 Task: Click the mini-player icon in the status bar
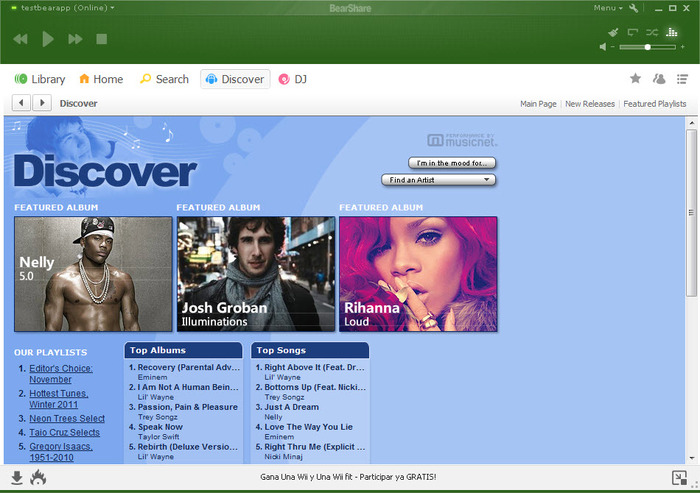pyautogui.click(x=679, y=478)
